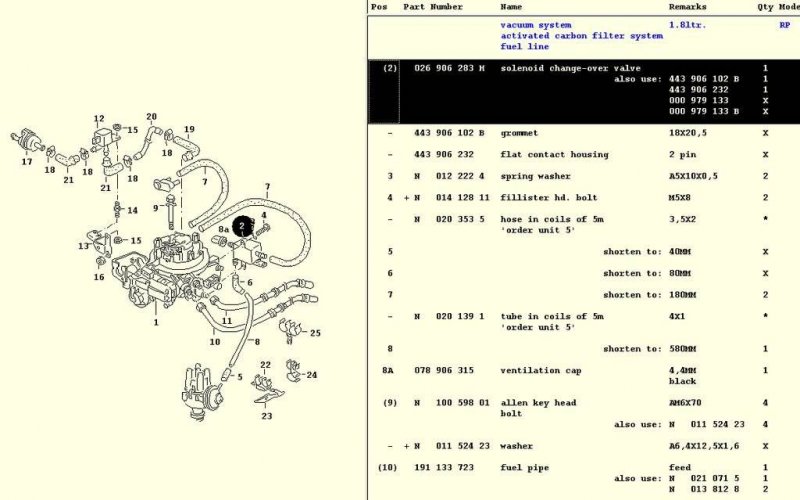
Task: Click the 'activated carbon filter system' text
Action: 581,36
